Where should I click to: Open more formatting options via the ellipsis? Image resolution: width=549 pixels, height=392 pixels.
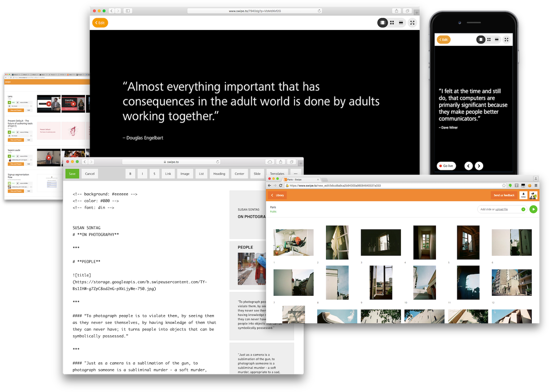click(295, 173)
